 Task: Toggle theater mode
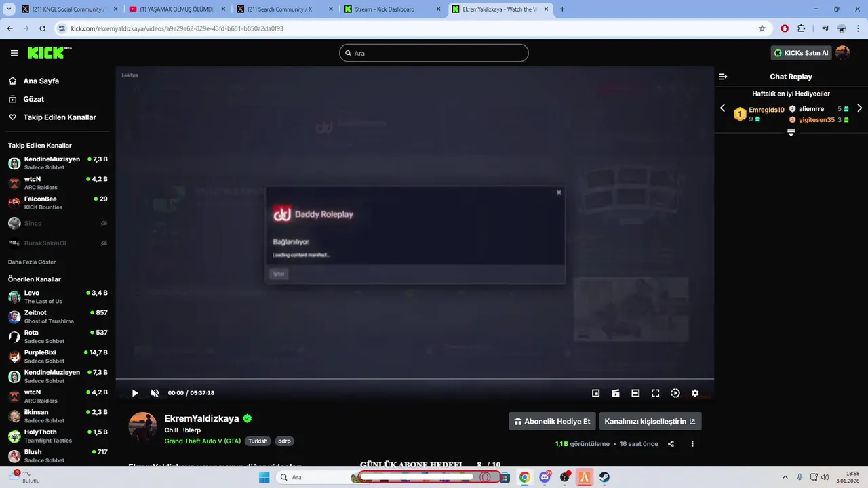[x=635, y=393]
